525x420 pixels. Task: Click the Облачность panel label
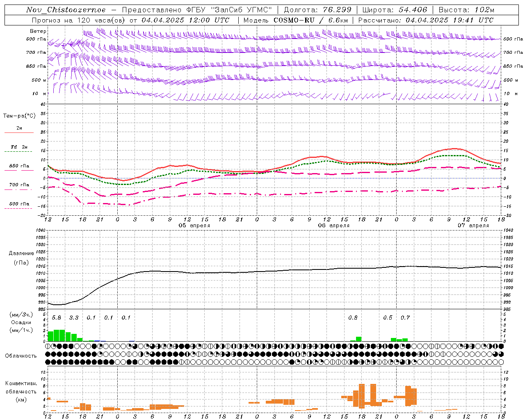point(21,356)
